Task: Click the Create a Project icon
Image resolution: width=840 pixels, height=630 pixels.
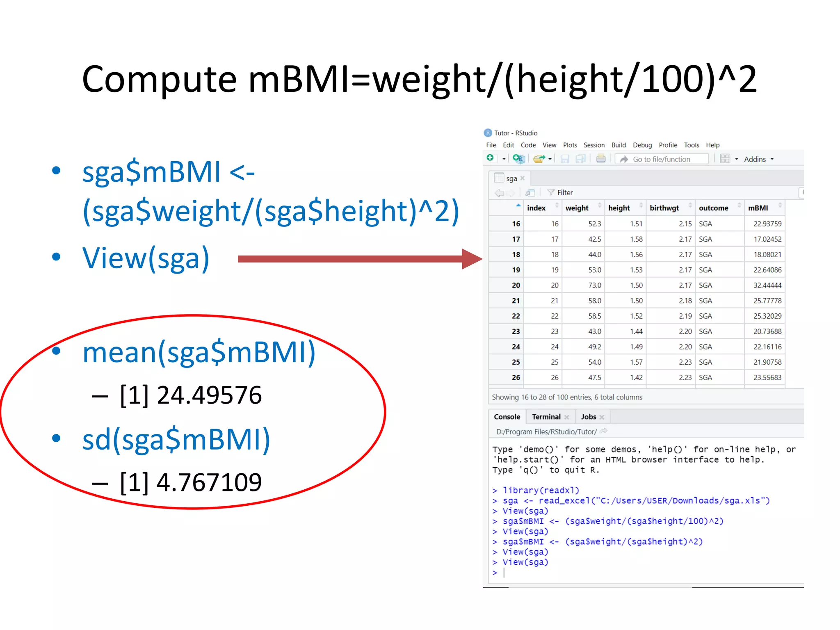Action: click(x=518, y=159)
